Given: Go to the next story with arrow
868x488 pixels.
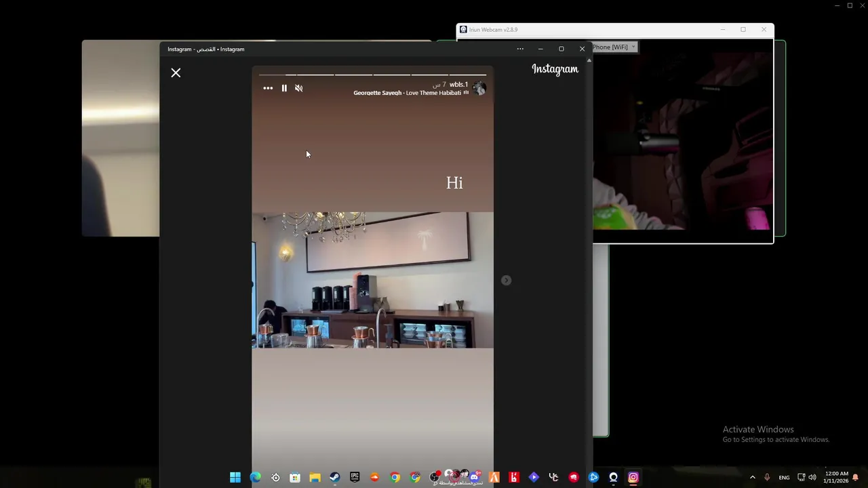Looking at the screenshot, I should [506, 280].
